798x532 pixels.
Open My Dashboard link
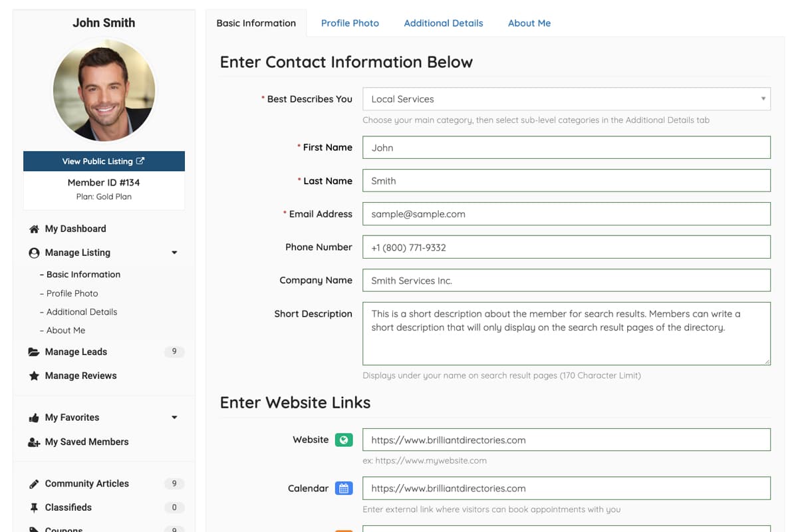click(75, 229)
